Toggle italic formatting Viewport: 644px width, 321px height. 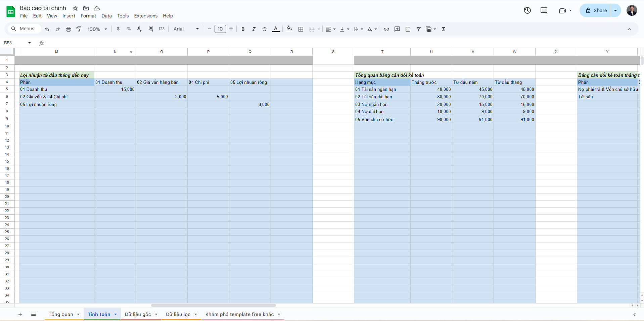coord(254,29)
